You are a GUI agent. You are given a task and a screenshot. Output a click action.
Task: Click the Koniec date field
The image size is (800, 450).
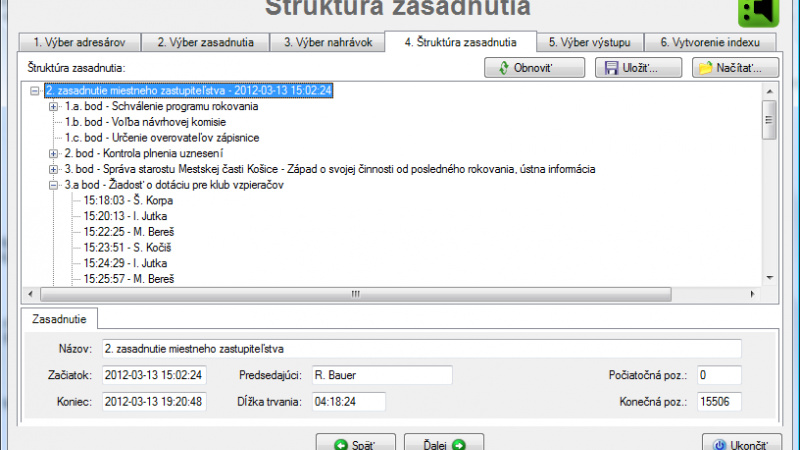(154, 402)
